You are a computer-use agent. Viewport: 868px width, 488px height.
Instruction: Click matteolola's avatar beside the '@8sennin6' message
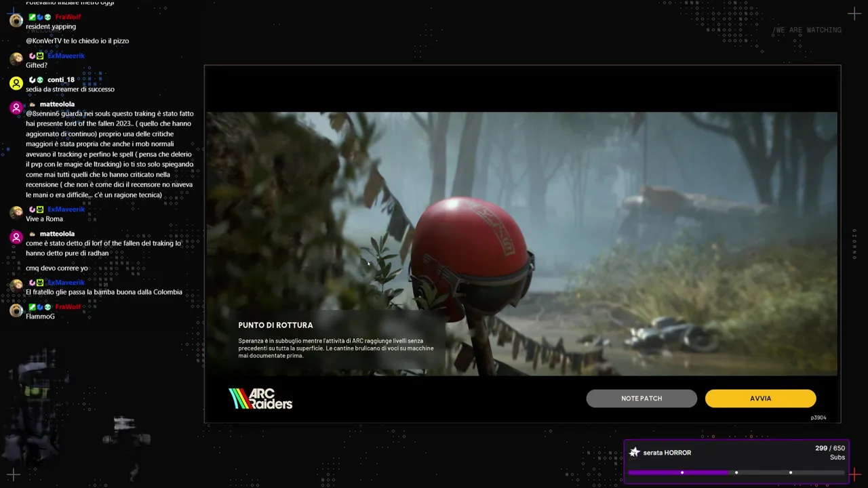point(16,108)
